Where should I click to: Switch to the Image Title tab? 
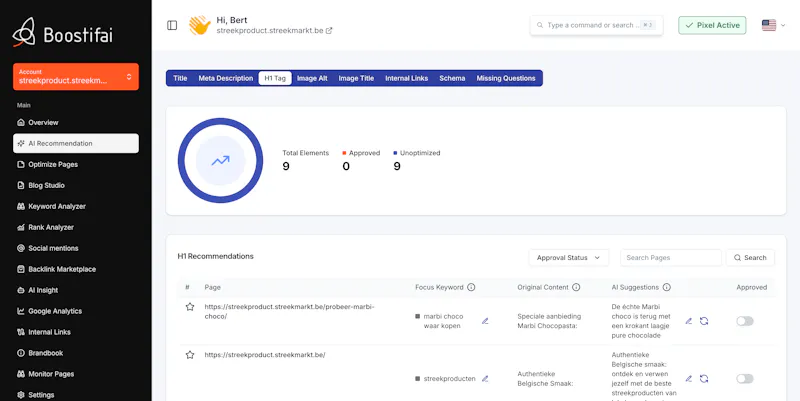(356, 78)
